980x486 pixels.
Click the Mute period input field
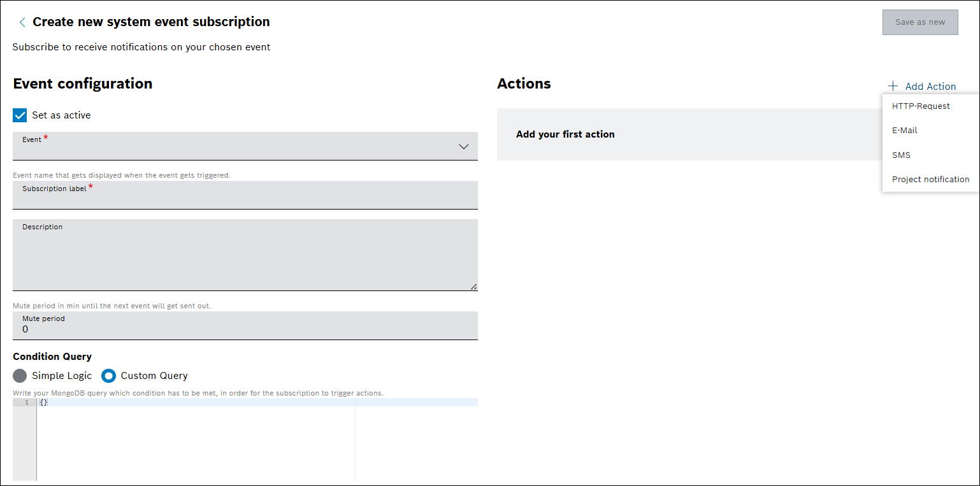click(245, 329)
